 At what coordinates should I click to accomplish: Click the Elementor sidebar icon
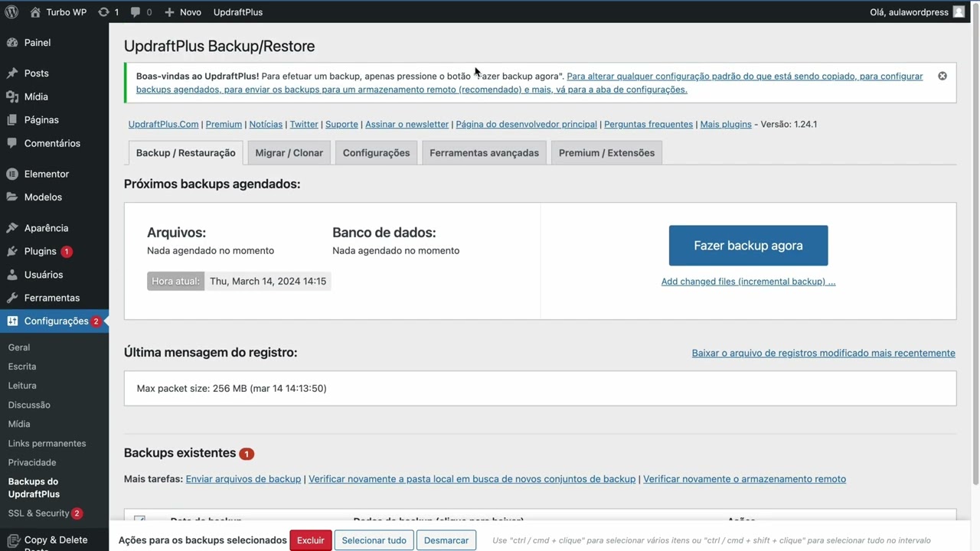pyautogui.click(x=12, y=174)
